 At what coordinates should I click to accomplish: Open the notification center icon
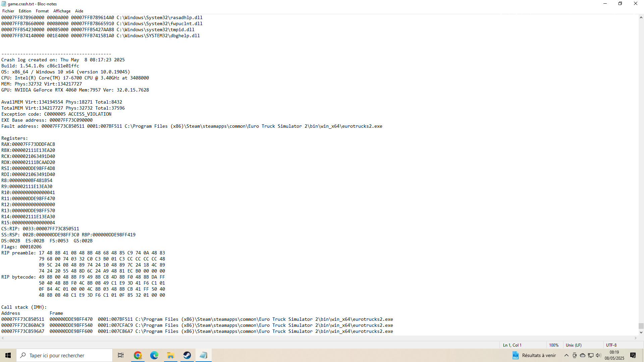click(633, 355)
